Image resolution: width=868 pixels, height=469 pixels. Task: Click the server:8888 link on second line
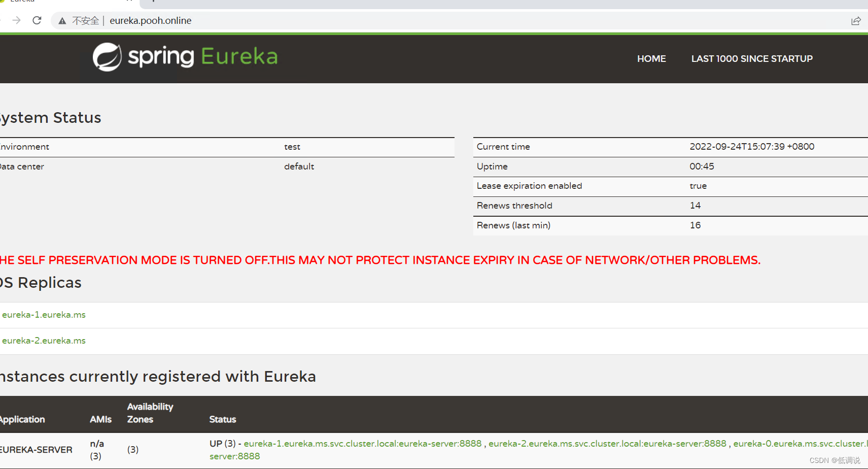pos(234,456)
